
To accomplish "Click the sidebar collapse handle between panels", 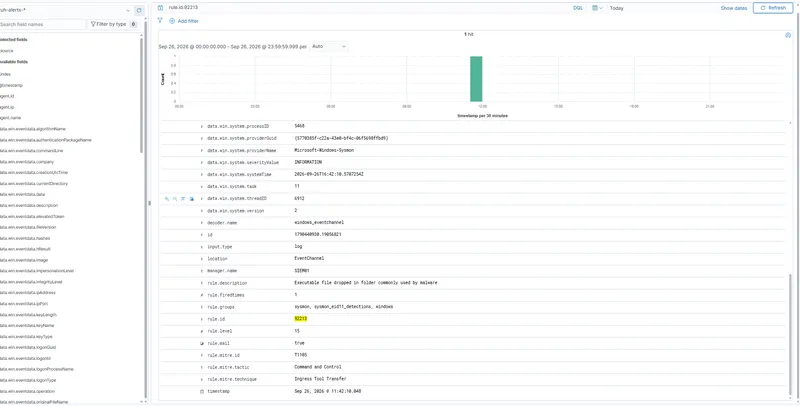I will [149, 203].
